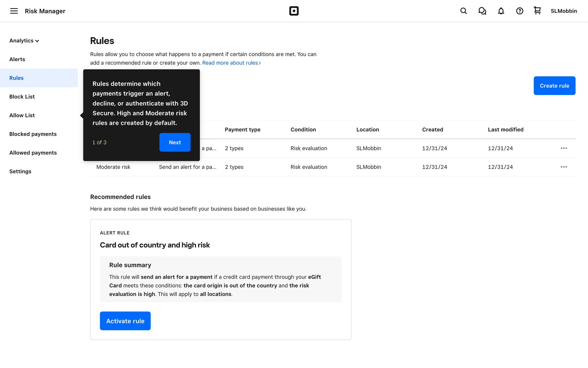Screen dimensions: 588x368
Task: Select Settings in the sidebar
Action: click(20, 171)
